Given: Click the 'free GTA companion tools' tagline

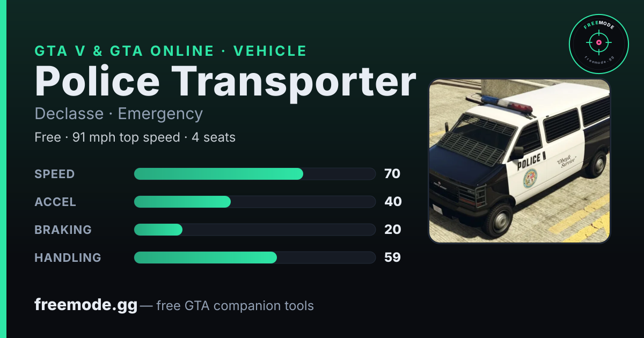Looking at the screenshot, I should (x=235, y=306).
